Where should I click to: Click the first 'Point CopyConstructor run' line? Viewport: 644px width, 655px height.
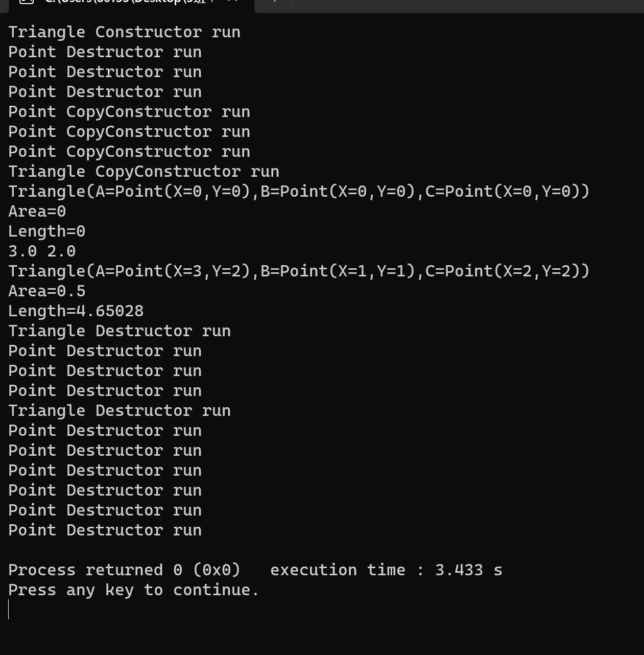(129, 112)
